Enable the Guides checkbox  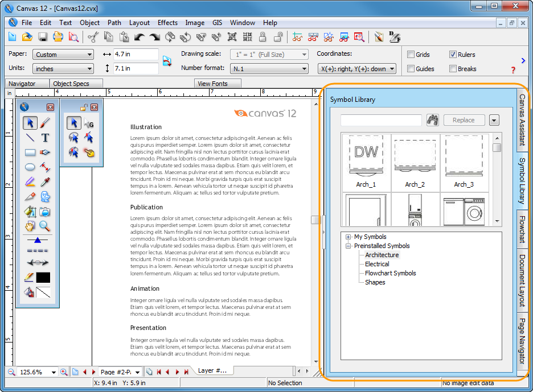(x=411, y=69)
